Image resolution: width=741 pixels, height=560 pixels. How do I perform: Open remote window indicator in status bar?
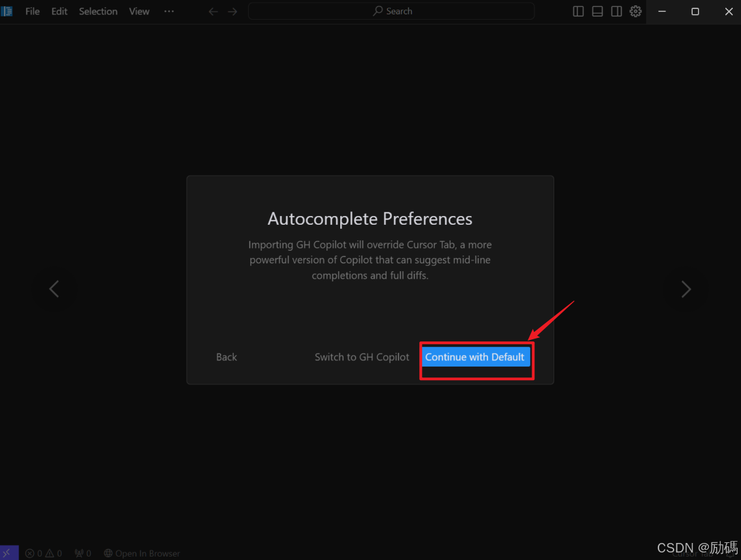coord(9,553)
